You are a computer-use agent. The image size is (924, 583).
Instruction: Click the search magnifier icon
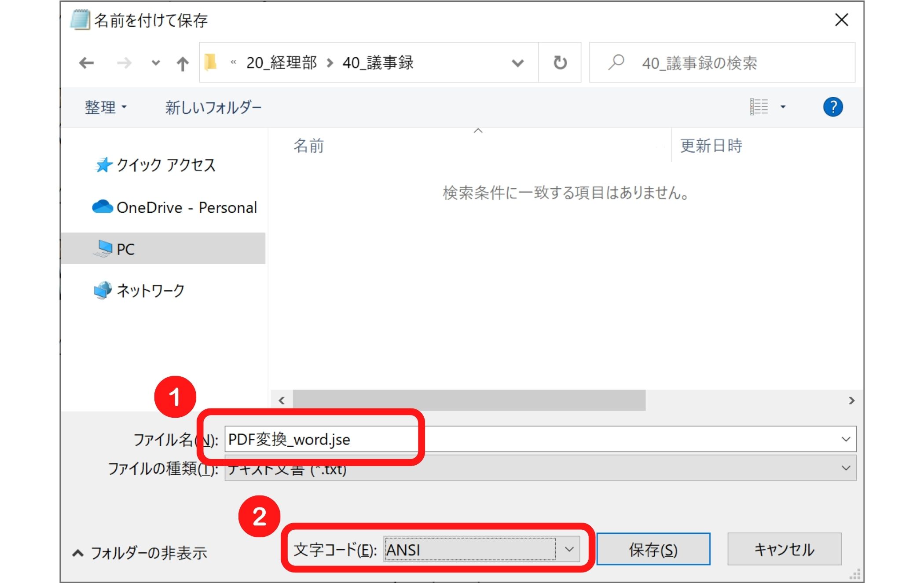pos(616,62)
